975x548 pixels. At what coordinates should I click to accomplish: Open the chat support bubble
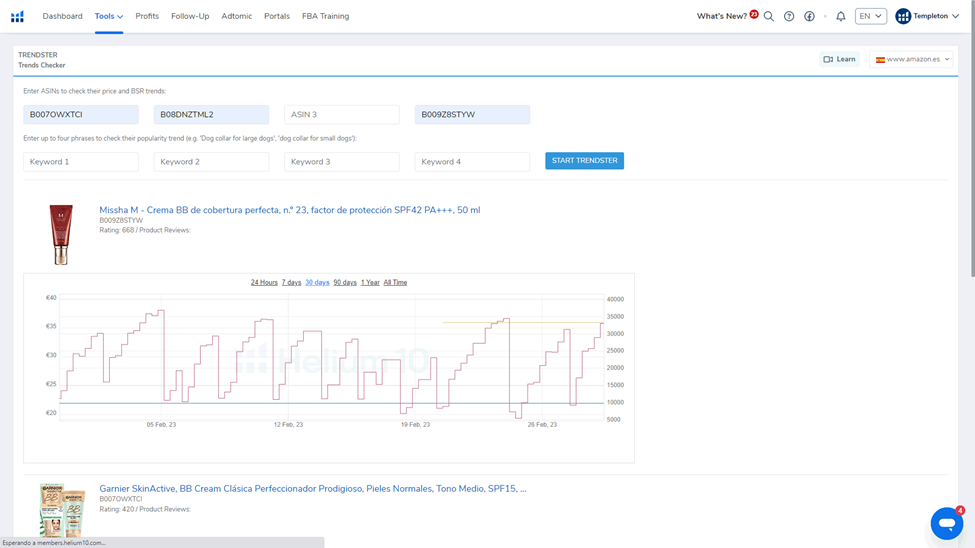pyautogui.click(x=946, y=523)
